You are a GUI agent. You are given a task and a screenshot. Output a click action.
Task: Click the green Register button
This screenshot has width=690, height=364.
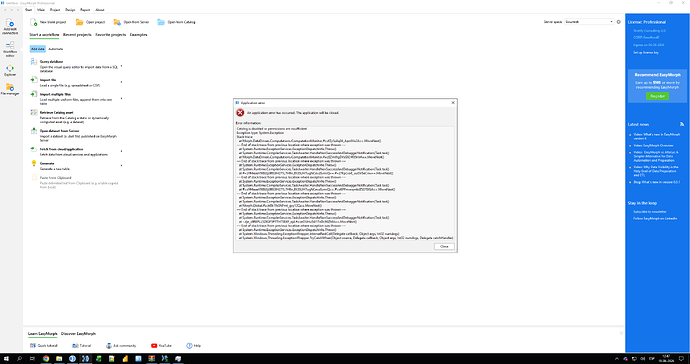[657, 96]
